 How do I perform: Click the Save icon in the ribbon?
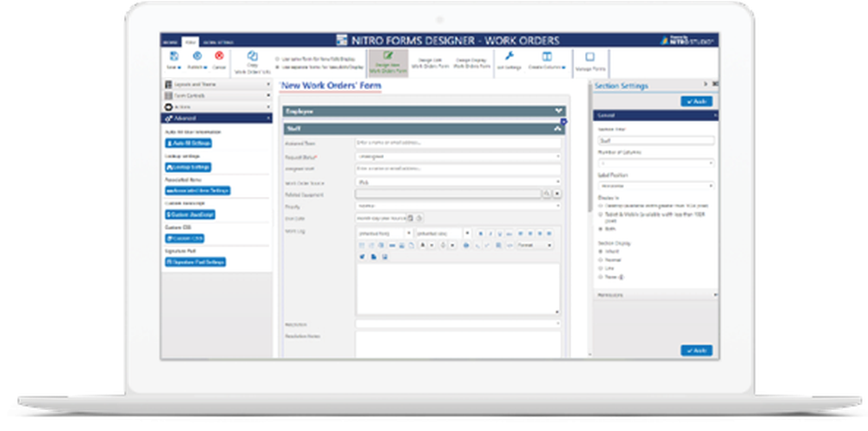click(174, 56)
